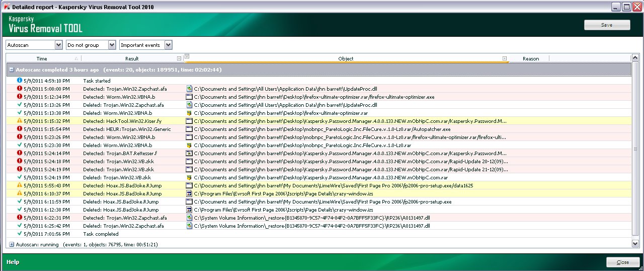Click the green check icon on 5:13:26 PM row

pos(20,105)
